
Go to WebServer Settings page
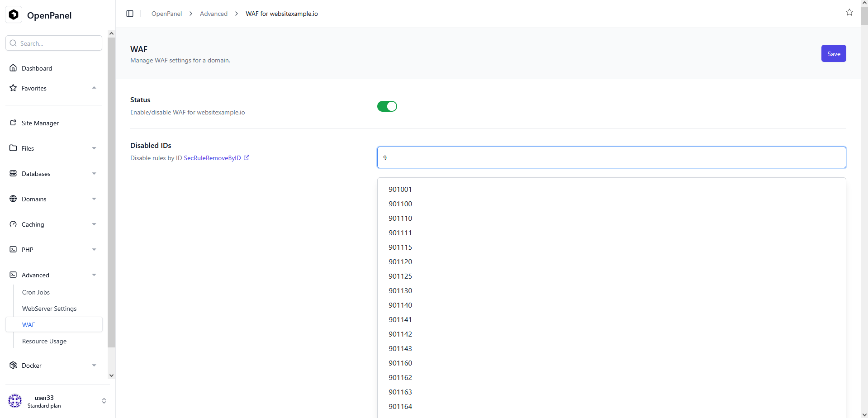click(49, 309)
